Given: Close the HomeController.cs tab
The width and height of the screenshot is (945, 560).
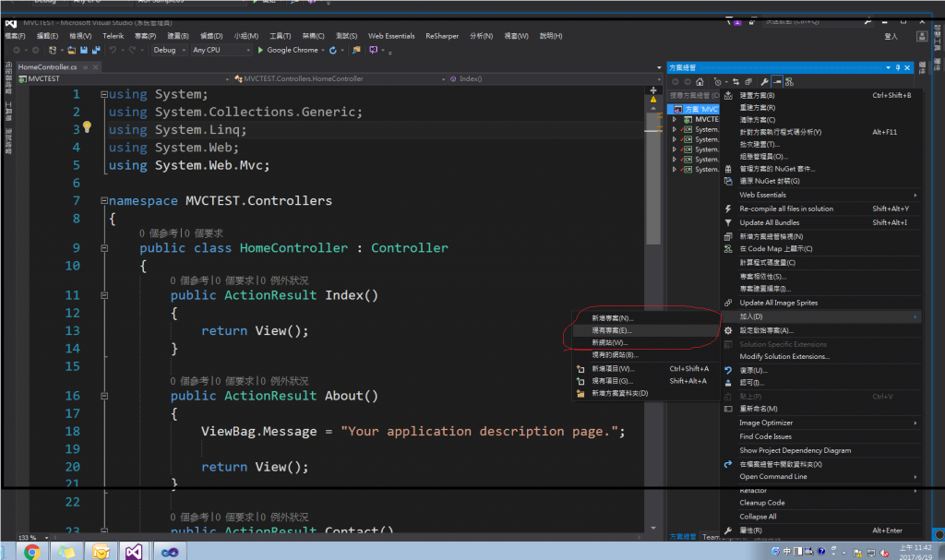Looking at the screenshot, I should click(x=95, y=67).
